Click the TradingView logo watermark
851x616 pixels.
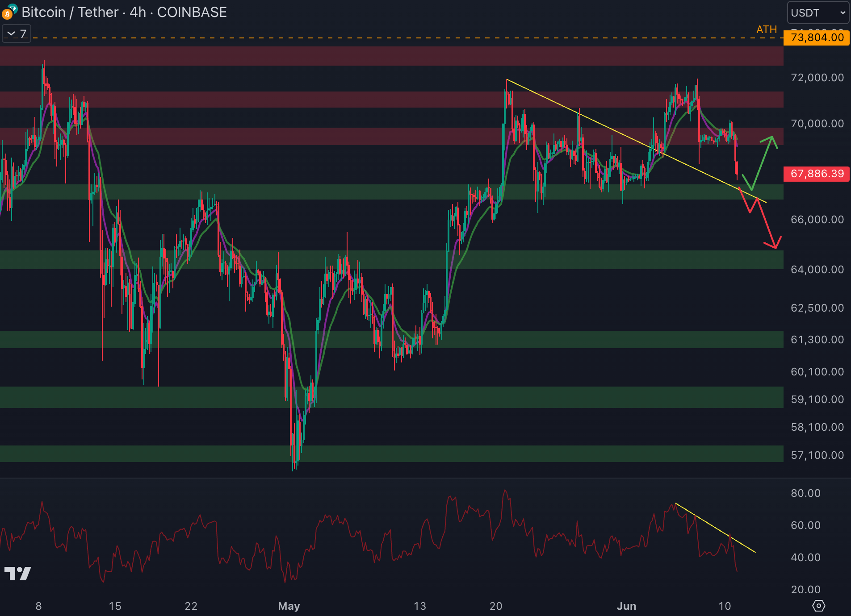click(x=18, y=574)
